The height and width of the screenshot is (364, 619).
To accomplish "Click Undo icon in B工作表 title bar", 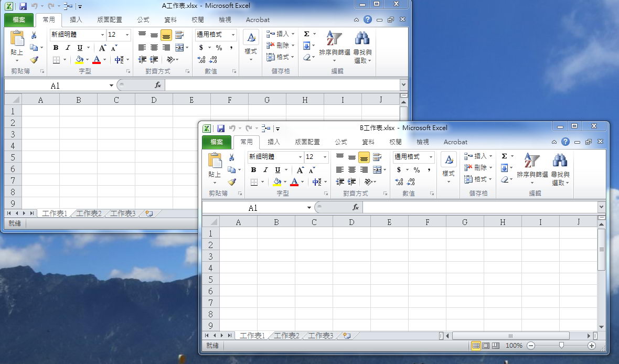I will tap(232, 129).
